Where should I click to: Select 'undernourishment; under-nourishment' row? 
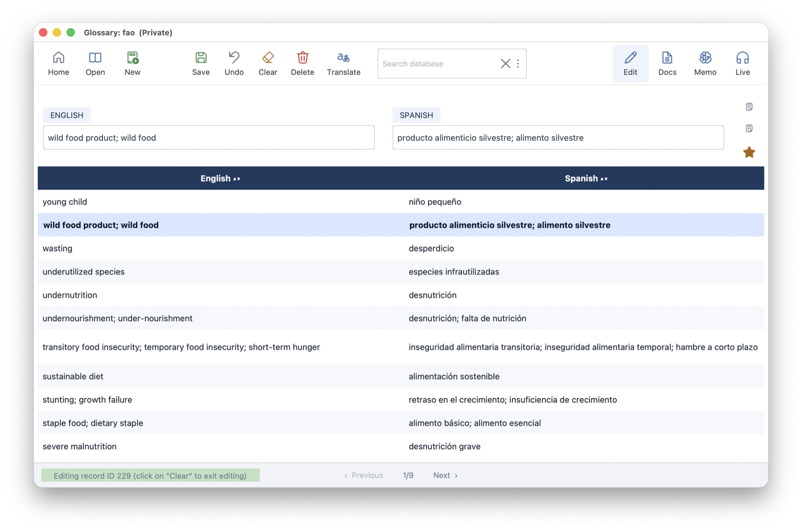tap(401, 318)
